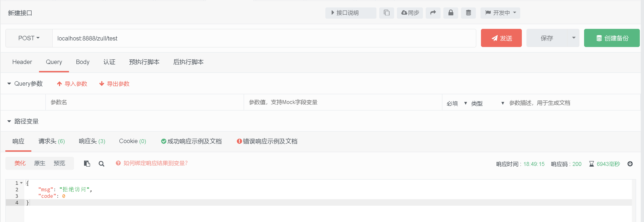
Task: Expand 接口说明 interface description
Action: [350, 13]
